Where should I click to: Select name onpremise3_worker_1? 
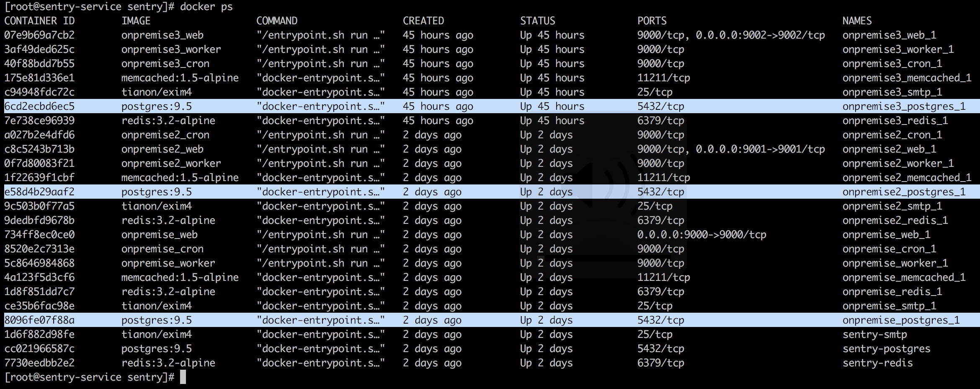[x=898, y=49]
